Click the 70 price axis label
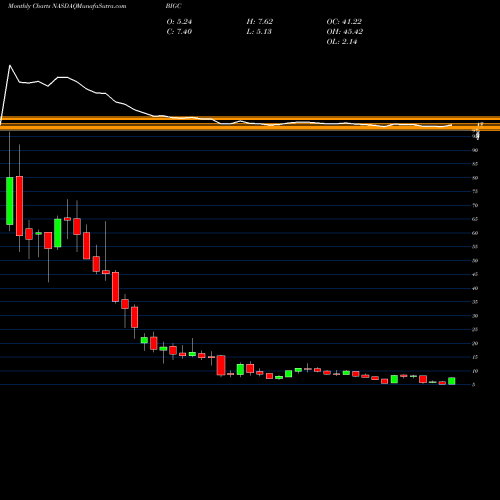 coord(475,206)
